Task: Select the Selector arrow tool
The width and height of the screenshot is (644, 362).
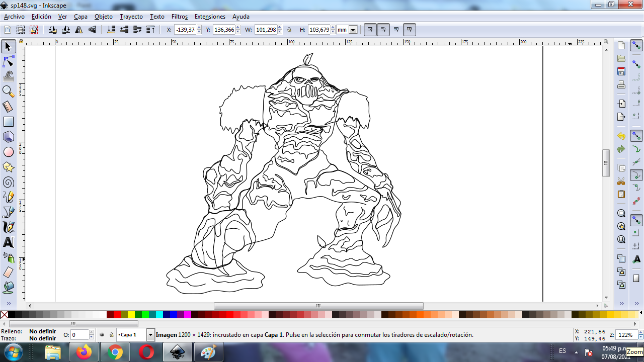Action: (x=8, y=47)
